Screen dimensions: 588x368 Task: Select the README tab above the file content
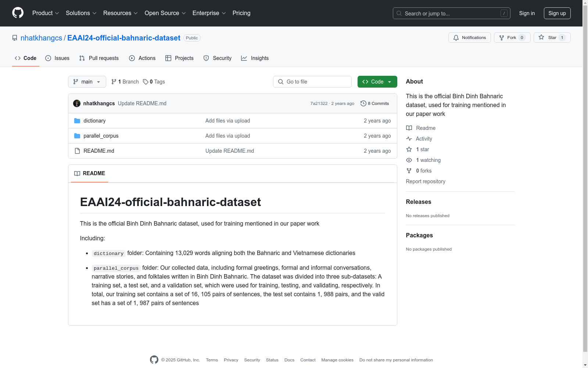90,173
